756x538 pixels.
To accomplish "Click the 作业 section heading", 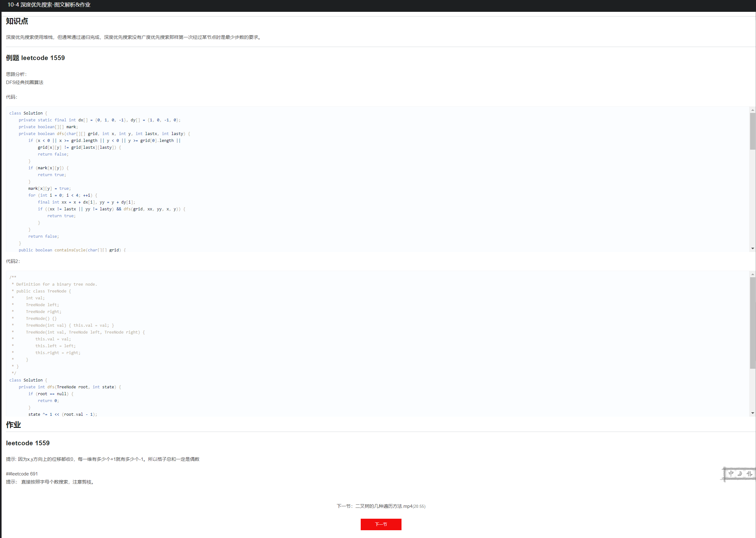I will (x=13, y=425).
